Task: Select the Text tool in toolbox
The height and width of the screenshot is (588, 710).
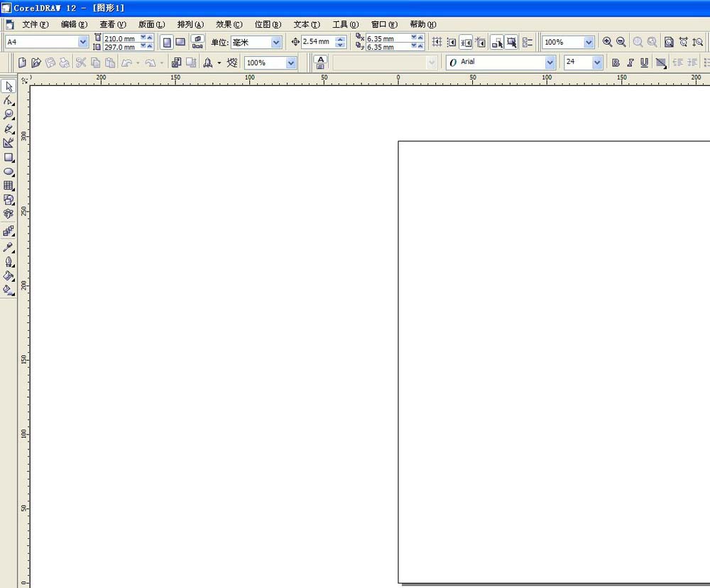Action: (9, 214)
